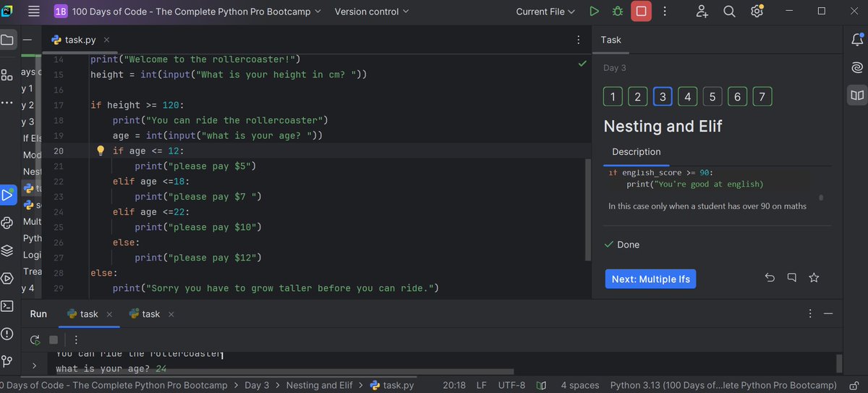Run the current file with green play button

click(594, 12)
